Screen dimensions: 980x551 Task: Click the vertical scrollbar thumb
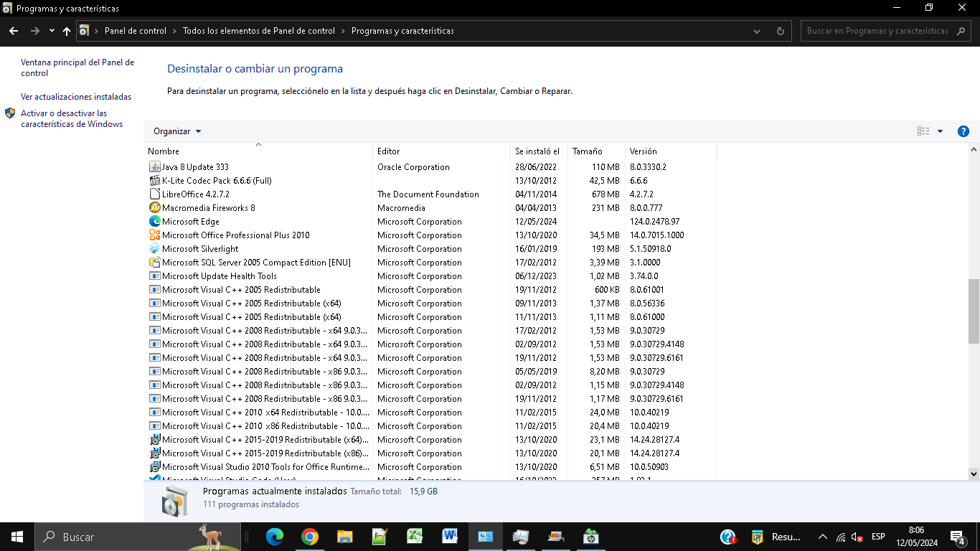coord(974,313)
